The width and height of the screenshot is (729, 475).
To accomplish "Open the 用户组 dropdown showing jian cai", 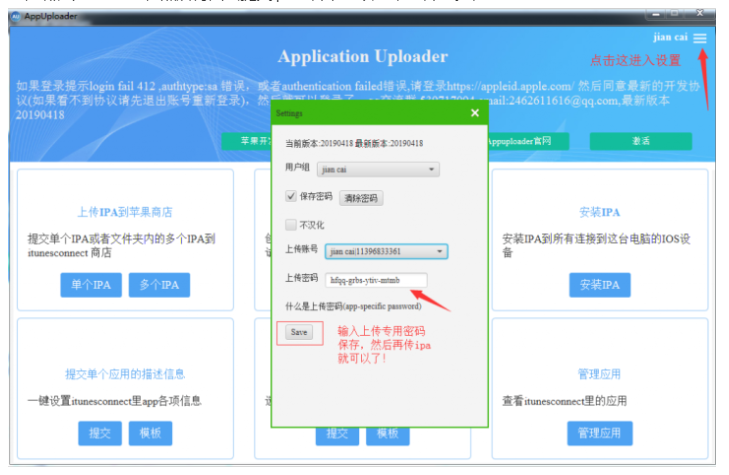I will pos(378,169).
